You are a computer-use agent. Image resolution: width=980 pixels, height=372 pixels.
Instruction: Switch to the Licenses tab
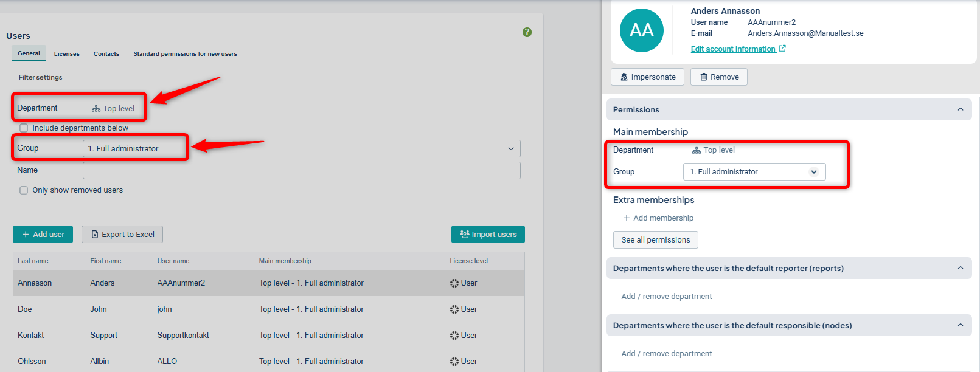pyautogui.click(x=67, y=54)
